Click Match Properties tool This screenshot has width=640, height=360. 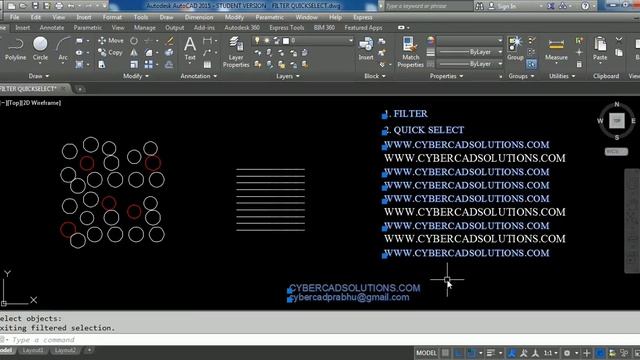click(410, 52)
